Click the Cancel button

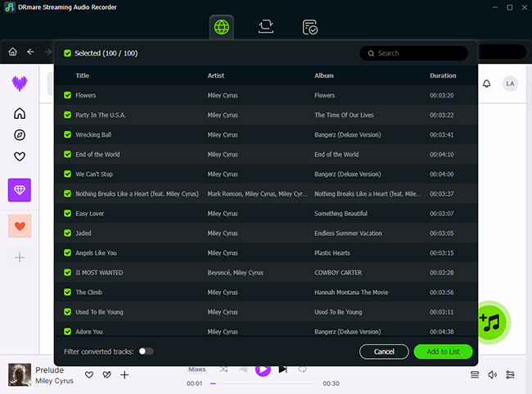point(384,351)
